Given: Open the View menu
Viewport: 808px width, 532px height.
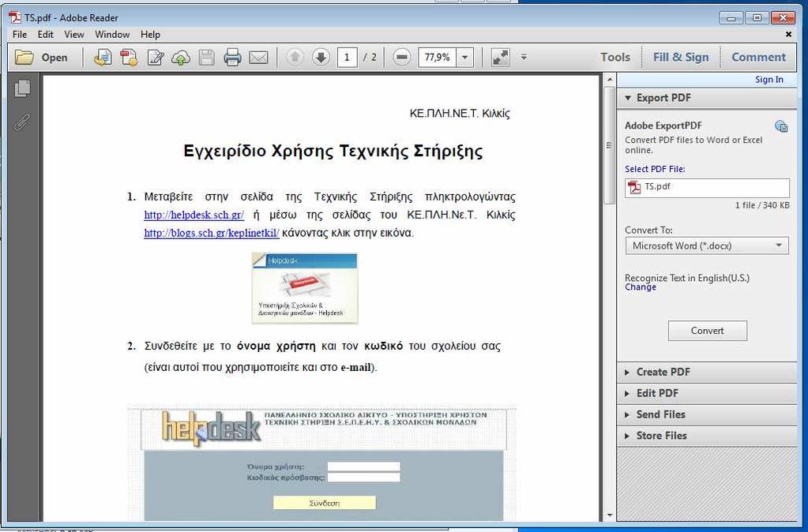Looking at the screenshot, I should click(x=74, y=35).
